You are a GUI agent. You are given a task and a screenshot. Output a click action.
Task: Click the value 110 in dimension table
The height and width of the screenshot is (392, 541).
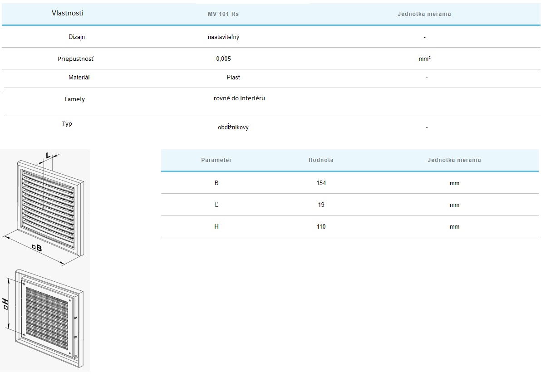[x=321, y=227]
